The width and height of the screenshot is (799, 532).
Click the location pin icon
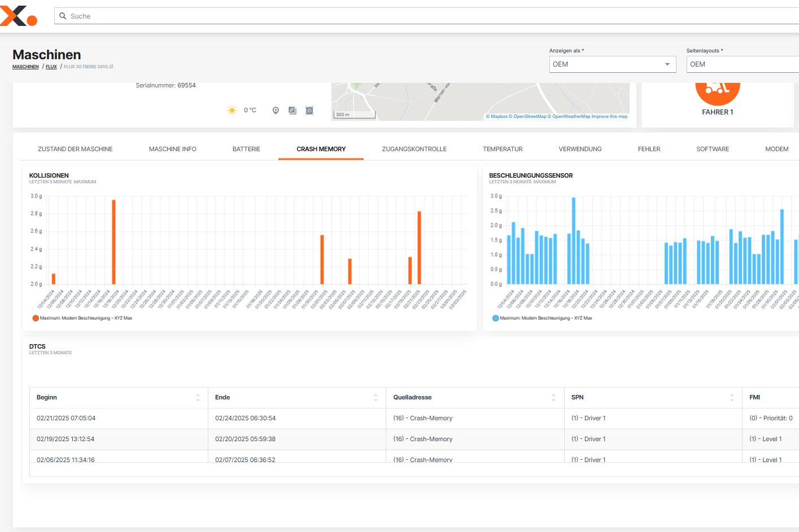click(276, 111)
